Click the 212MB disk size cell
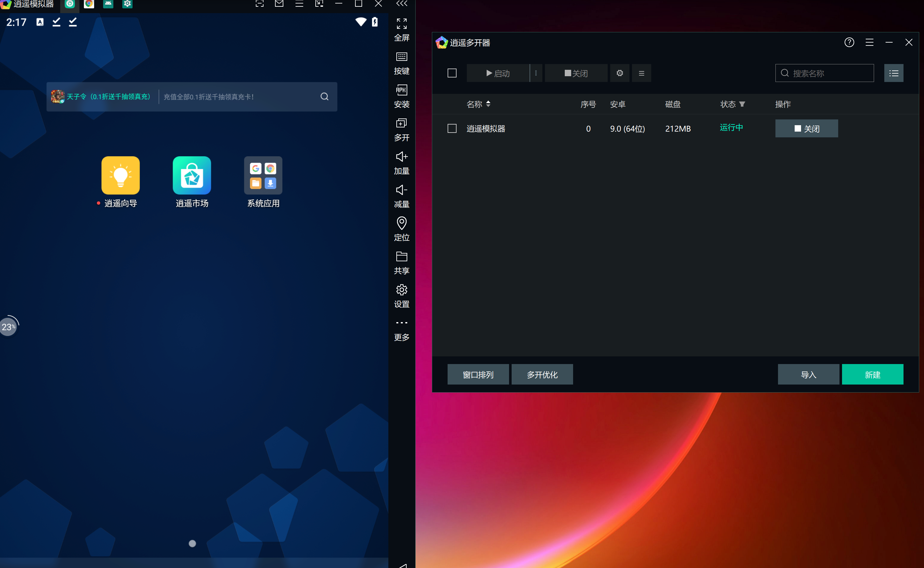Screen dimensions: 924x568 point(678,129)
